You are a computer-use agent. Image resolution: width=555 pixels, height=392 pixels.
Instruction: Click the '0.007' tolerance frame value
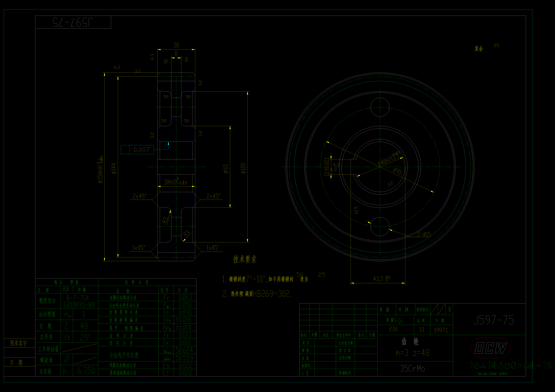[142, 150]
